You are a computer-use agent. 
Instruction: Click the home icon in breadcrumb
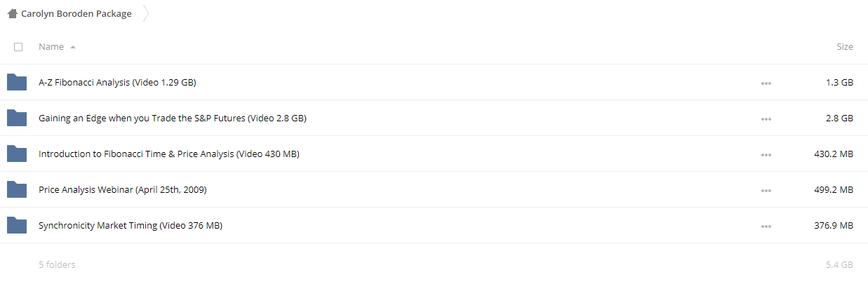(12, 13)
